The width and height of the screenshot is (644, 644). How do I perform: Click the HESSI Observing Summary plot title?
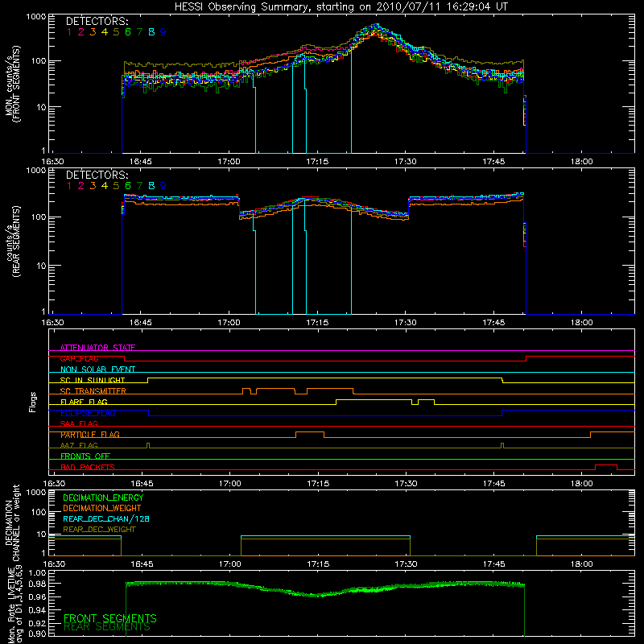(x=341, y=7)
